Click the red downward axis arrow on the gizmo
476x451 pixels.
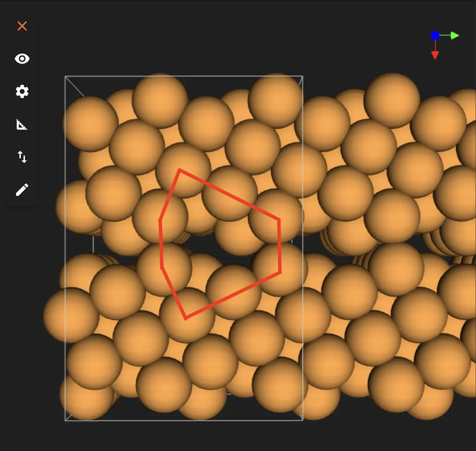435,55
